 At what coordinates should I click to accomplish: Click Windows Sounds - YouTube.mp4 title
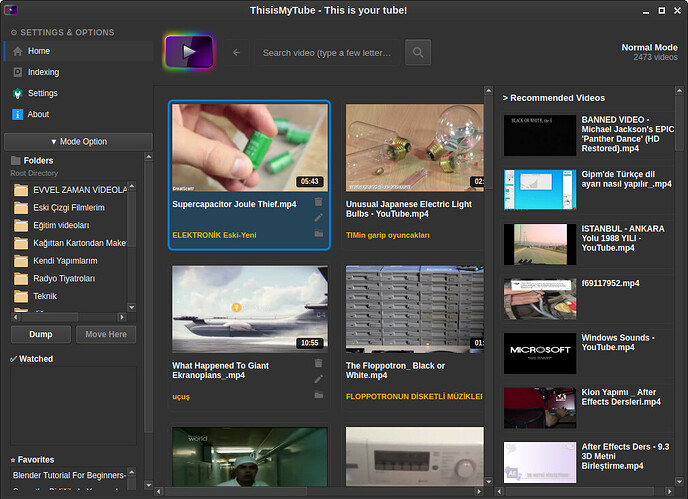tap(618, 342)
